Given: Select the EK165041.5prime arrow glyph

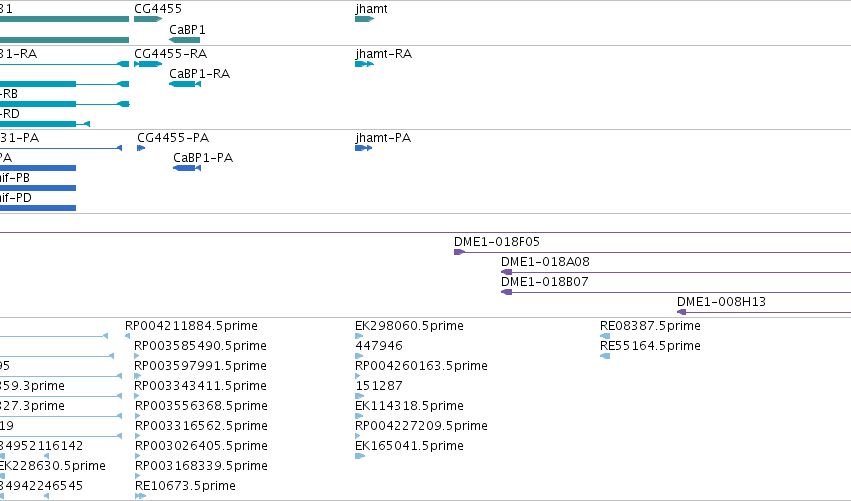Looking at the screenshot, I should click(360, 456).
